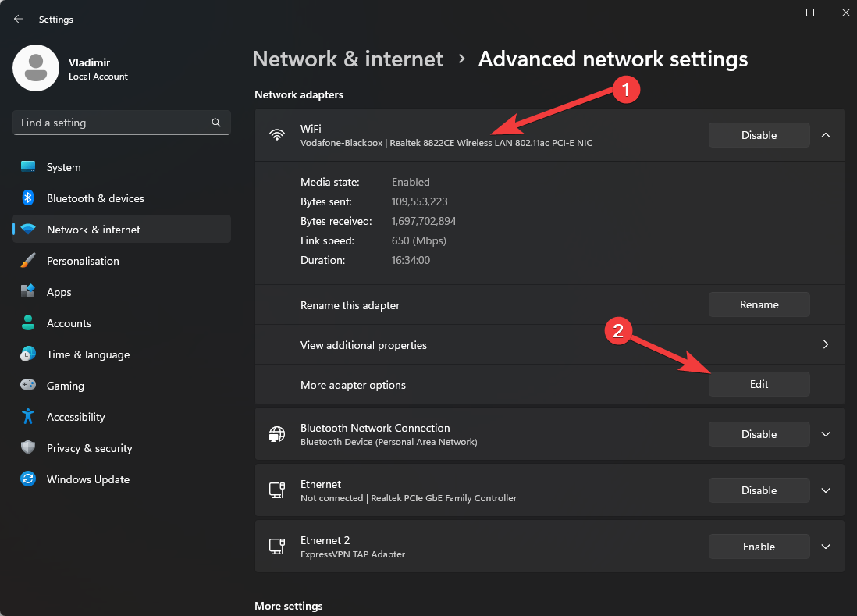Click the search magnifier icon

pos(216,123)
